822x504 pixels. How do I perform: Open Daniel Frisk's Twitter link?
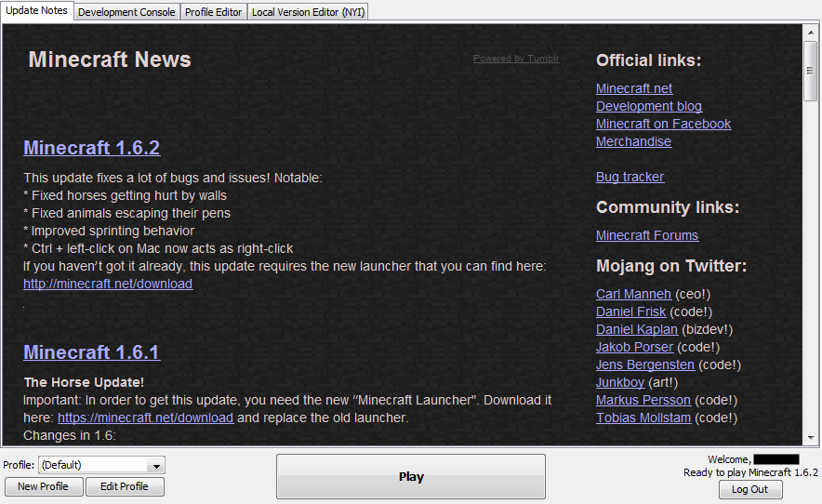point(630,312)
